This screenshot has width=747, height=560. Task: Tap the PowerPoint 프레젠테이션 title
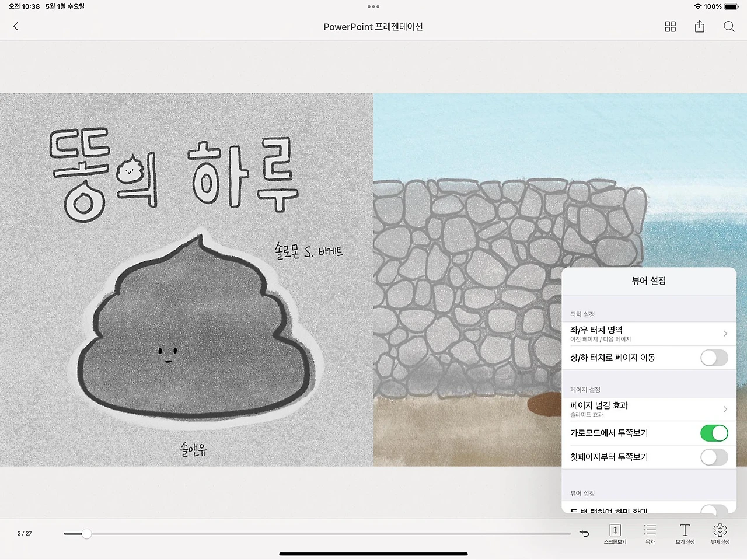click(x=373, y=27)
